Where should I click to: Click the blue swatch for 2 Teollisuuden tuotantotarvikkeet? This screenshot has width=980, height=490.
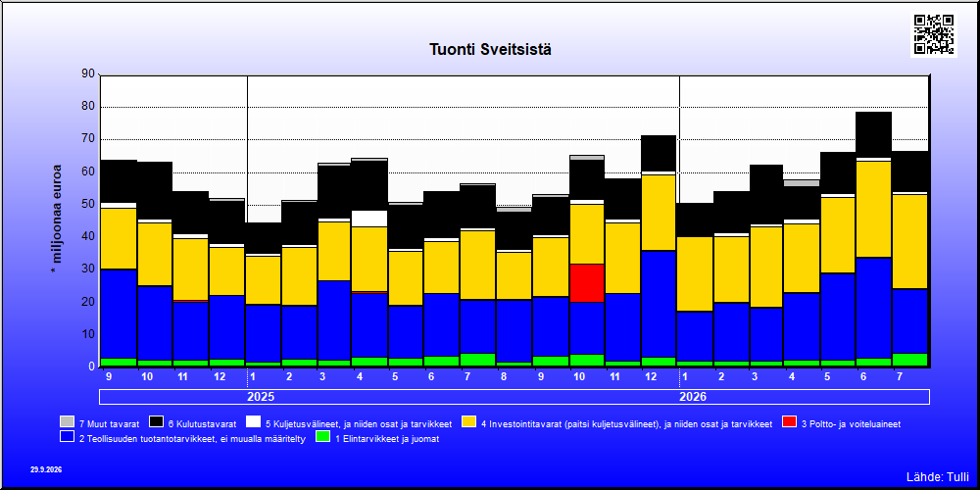[x=67, y=437]
